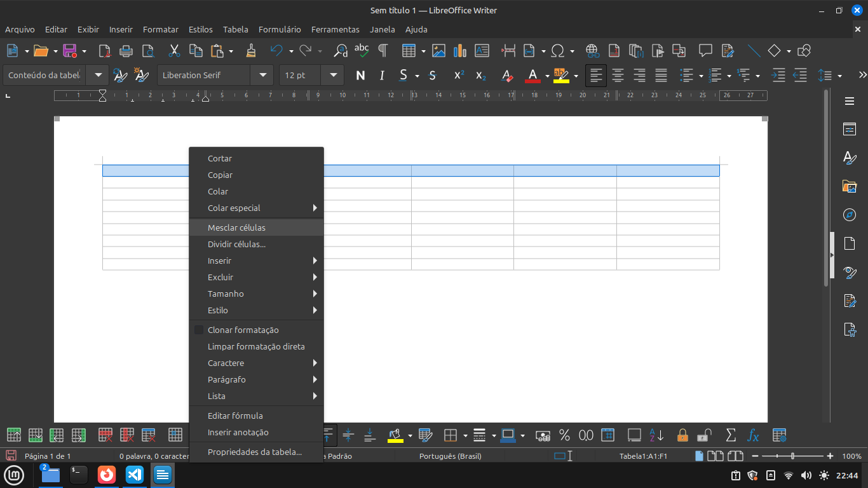Toggle Align Center paragraph button
868x488 pixels.
[618, 76]
